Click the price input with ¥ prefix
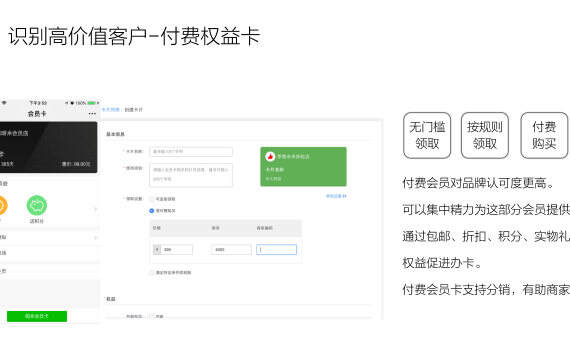 173,249
